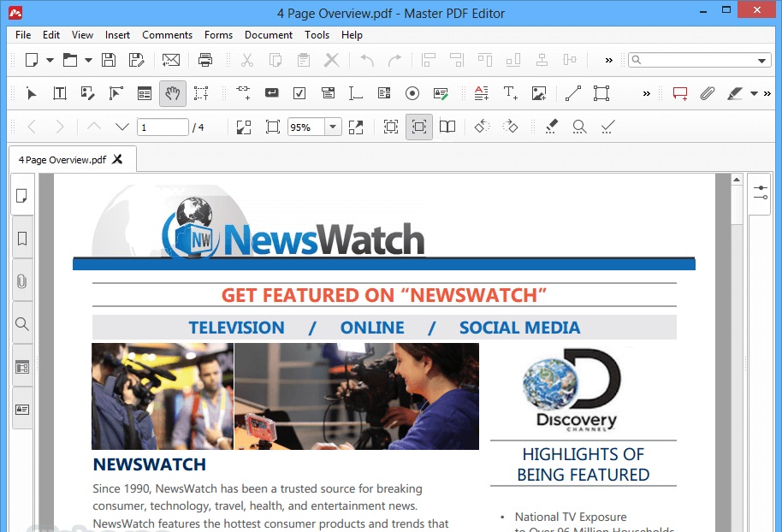Expand the Open file recent dropdown arrow
Screen dimensions: 782x532
pyautogui.click(x=88, y=61)
